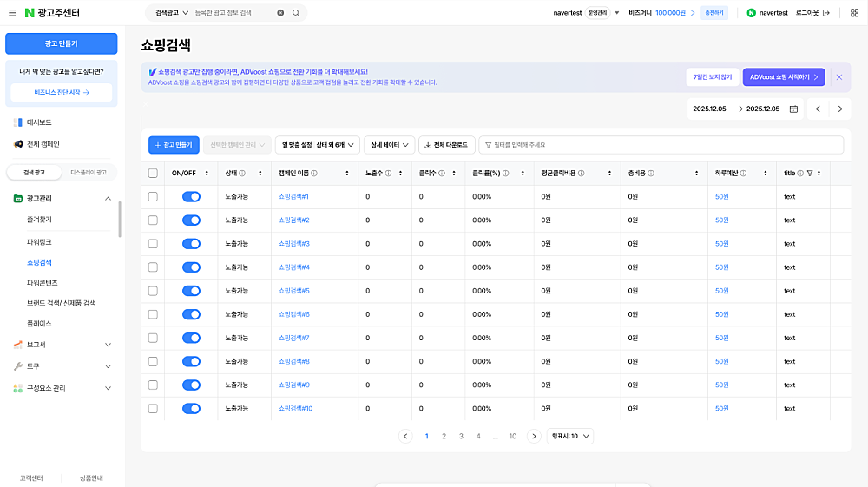This screenshot has width=868, height=487.
Task: Click the magnifier search icon
Action: (296, 13)
